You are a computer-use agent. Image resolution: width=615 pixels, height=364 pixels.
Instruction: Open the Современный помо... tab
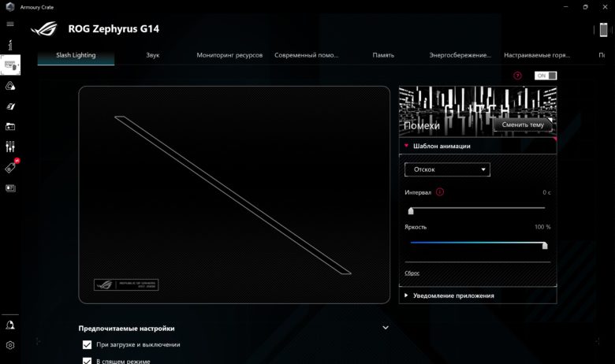click(307, 55)
